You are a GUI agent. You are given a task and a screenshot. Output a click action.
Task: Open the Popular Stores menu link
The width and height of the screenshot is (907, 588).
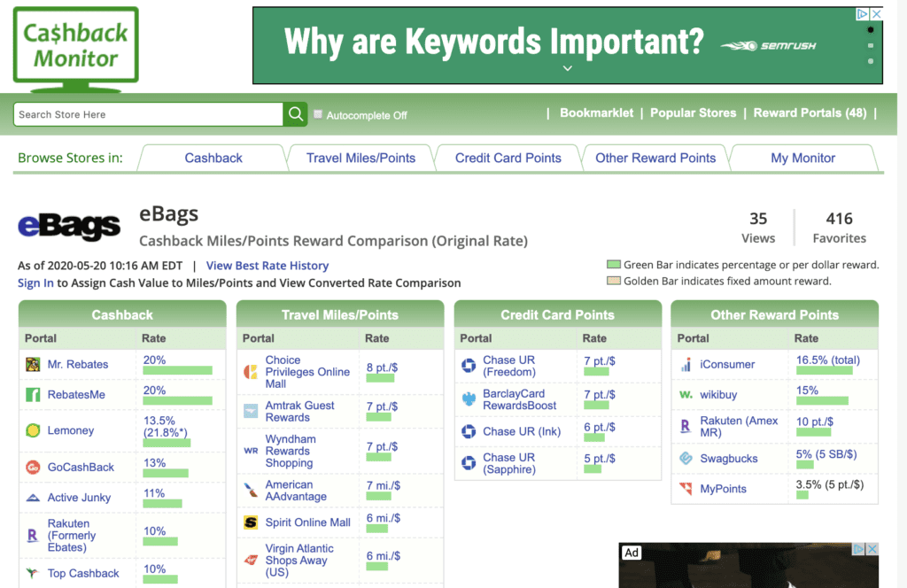click(693, 113)
